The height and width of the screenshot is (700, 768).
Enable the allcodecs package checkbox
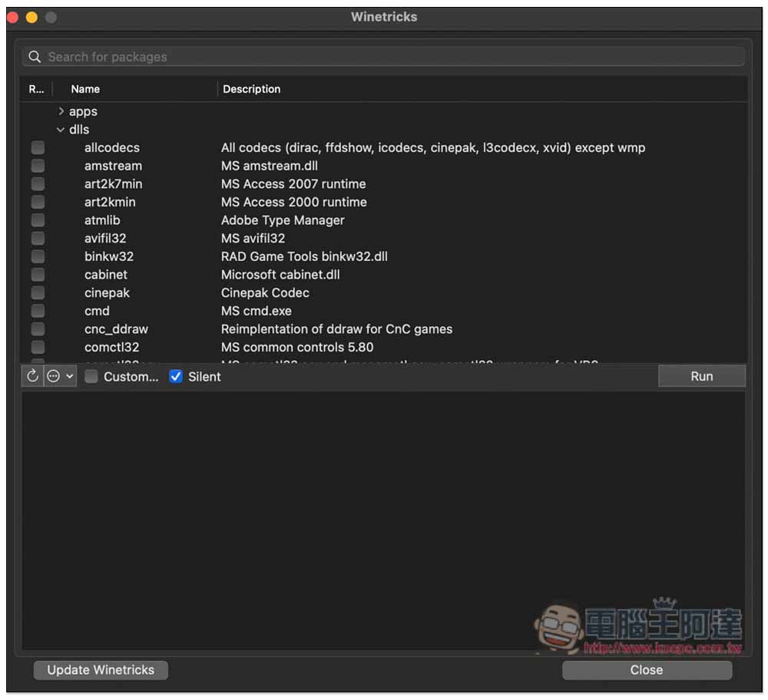pos(38,147)
